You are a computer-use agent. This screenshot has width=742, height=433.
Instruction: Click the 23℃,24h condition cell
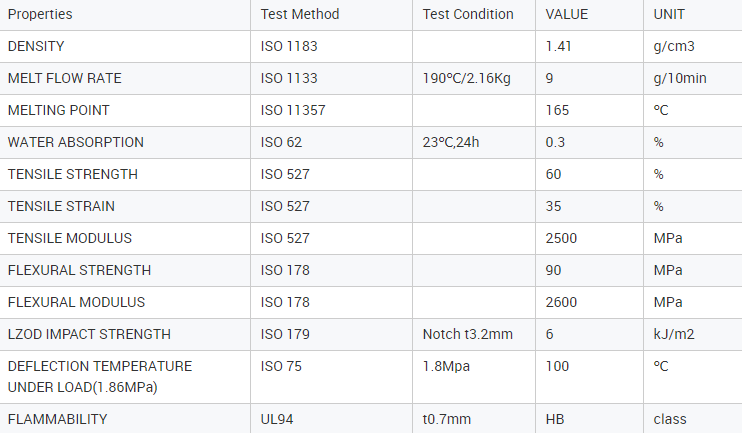click(451, 142)
